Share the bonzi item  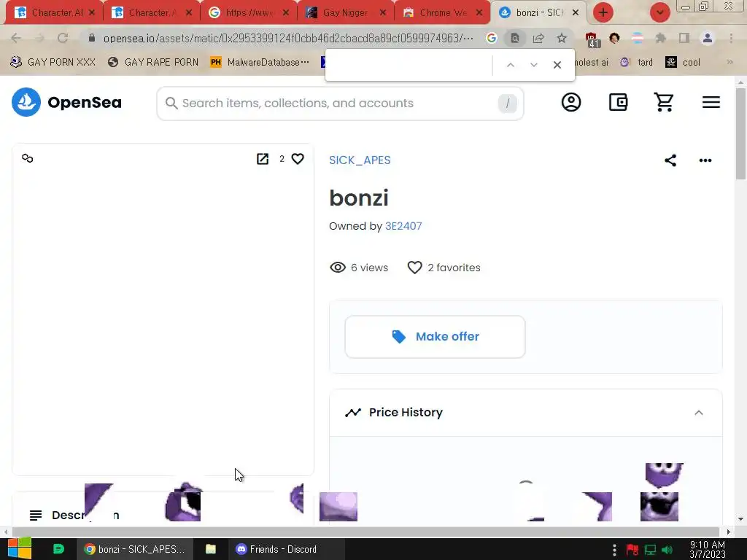tap(670, 160)
